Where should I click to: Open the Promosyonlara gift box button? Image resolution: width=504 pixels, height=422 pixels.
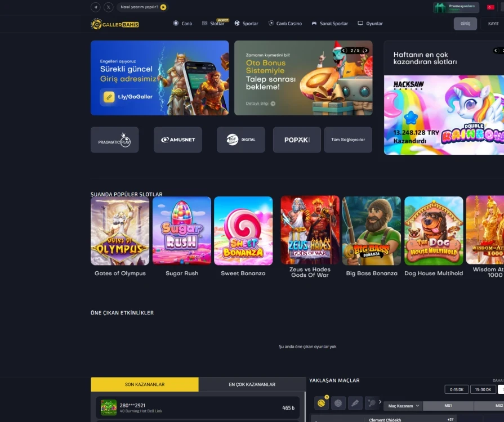coord(456,7)
